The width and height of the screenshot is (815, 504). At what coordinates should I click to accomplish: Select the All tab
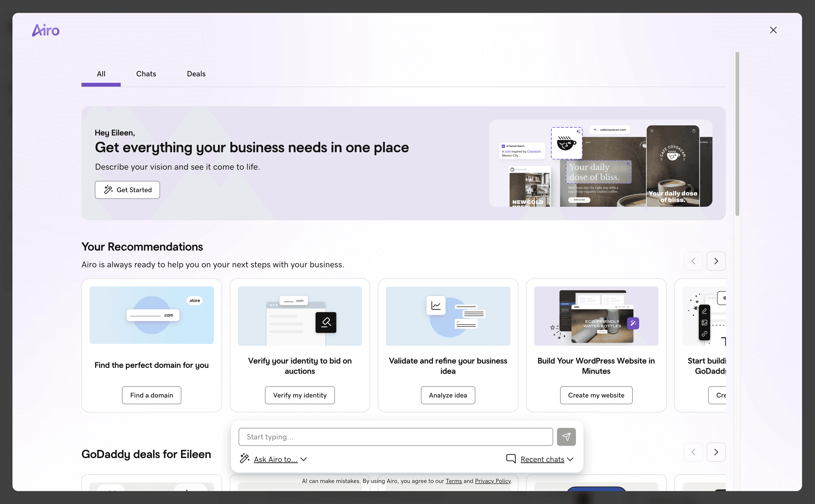click(101, 74)
